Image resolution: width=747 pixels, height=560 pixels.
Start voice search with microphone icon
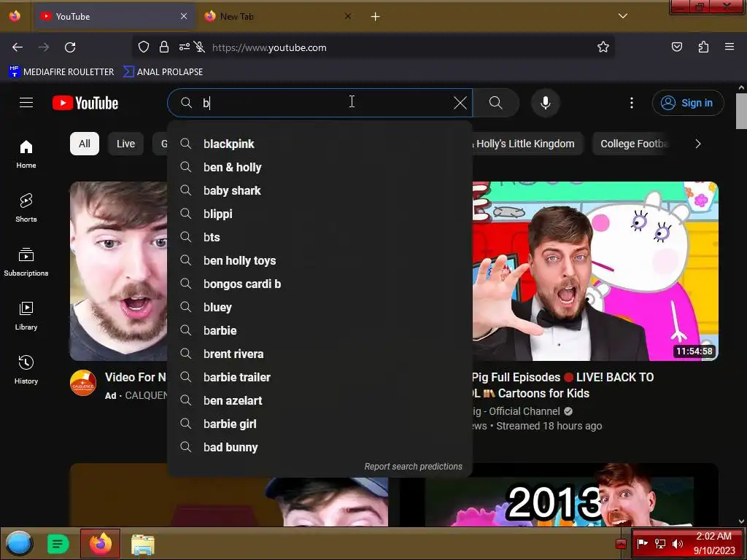[546, 103]
